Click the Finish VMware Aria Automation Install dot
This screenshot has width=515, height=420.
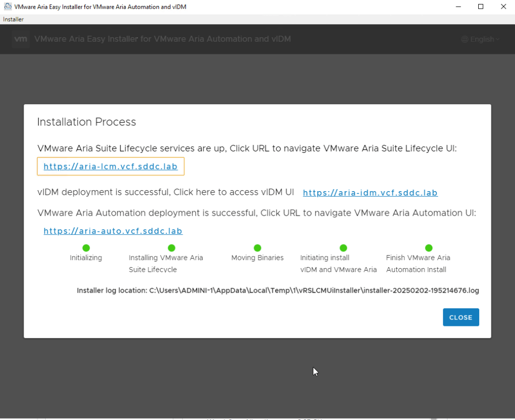pos(429,248)
